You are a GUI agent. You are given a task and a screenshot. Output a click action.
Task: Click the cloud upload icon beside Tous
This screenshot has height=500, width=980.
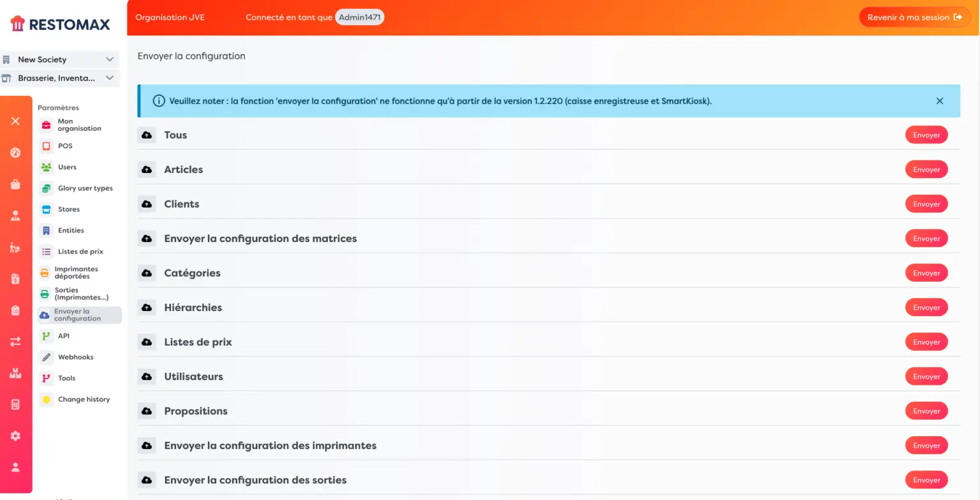click(x=147, y=135)
